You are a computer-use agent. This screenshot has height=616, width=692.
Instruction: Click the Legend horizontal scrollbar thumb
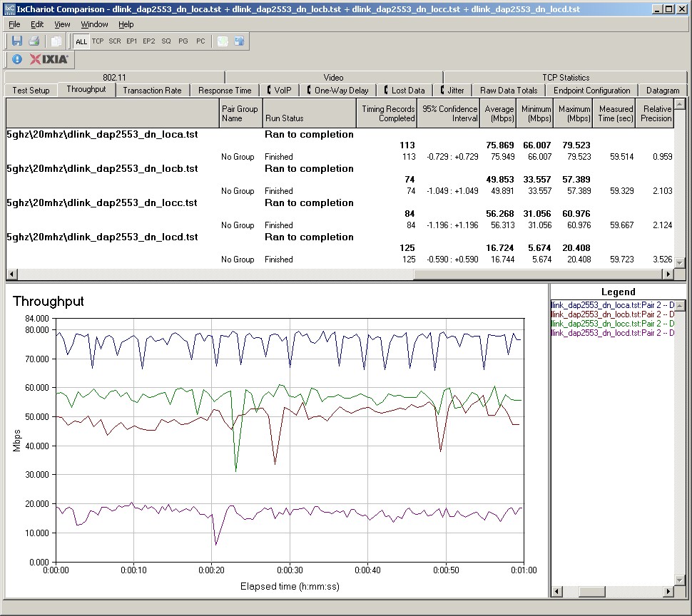point(591,591)
